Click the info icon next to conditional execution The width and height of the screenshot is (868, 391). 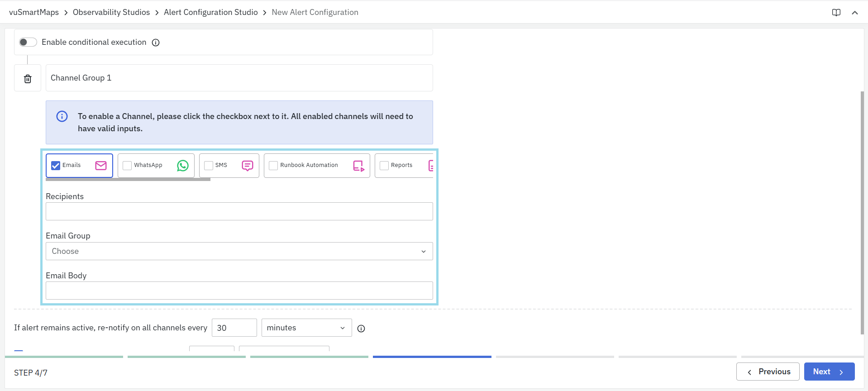[x=156, y=43]
